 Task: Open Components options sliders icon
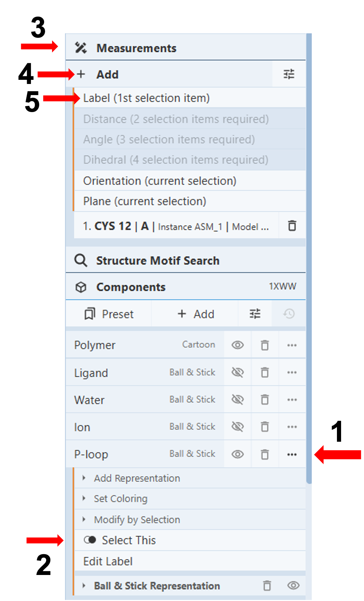(x=255, y=314)
